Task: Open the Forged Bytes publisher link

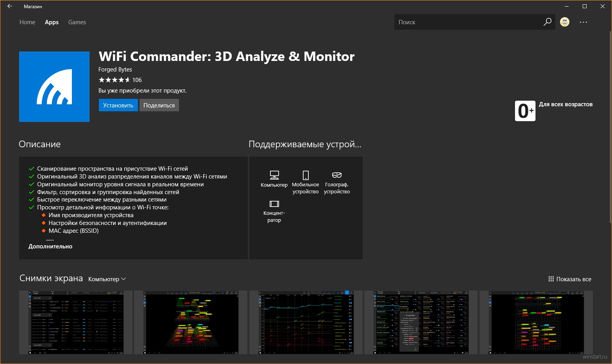Action: click(x=115, y=69)
